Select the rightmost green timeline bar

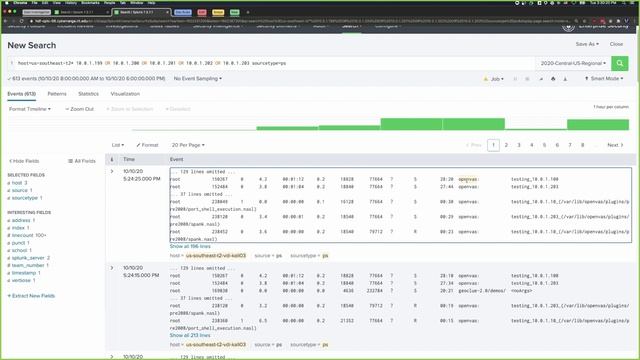598,124
